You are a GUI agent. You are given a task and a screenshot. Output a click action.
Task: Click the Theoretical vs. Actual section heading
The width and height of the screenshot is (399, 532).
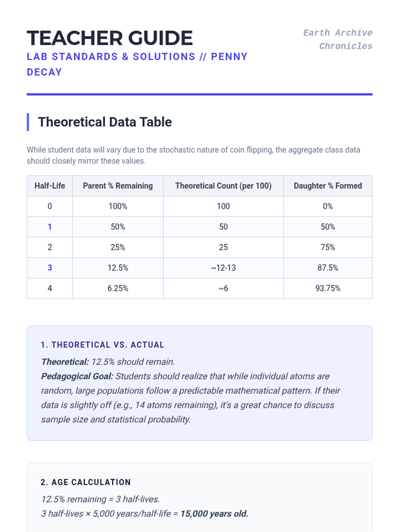tap(102, 345)
